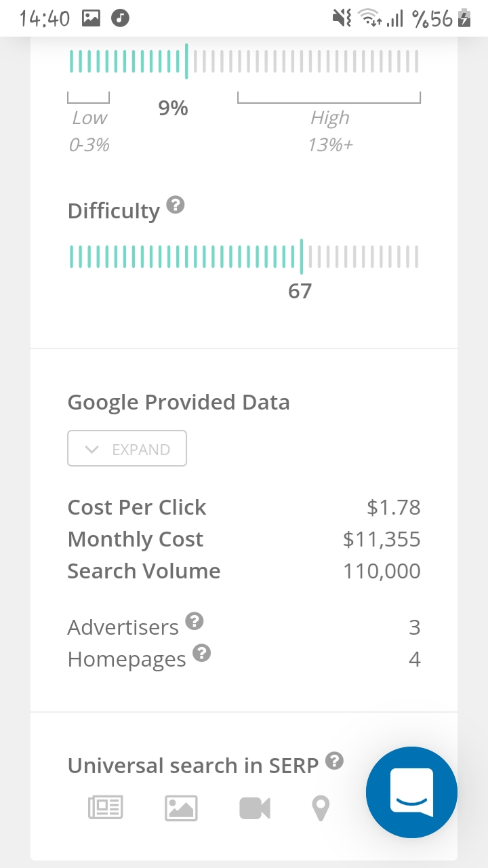Click the 9% click-through rate bar

click(x=244, y=62)
